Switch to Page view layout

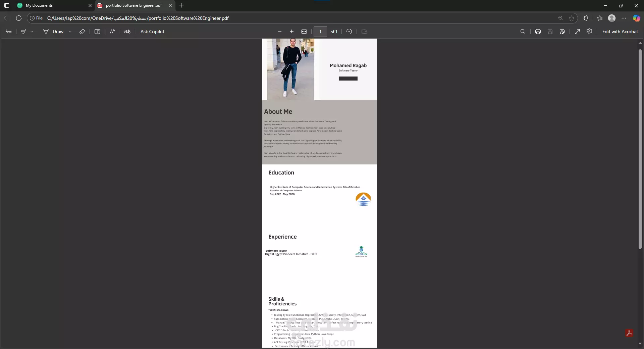(364, 32)
